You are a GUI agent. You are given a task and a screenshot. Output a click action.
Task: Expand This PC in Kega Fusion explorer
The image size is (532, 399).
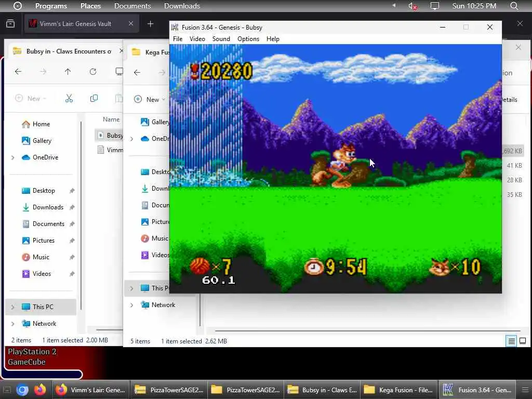[x=131, y=288]
